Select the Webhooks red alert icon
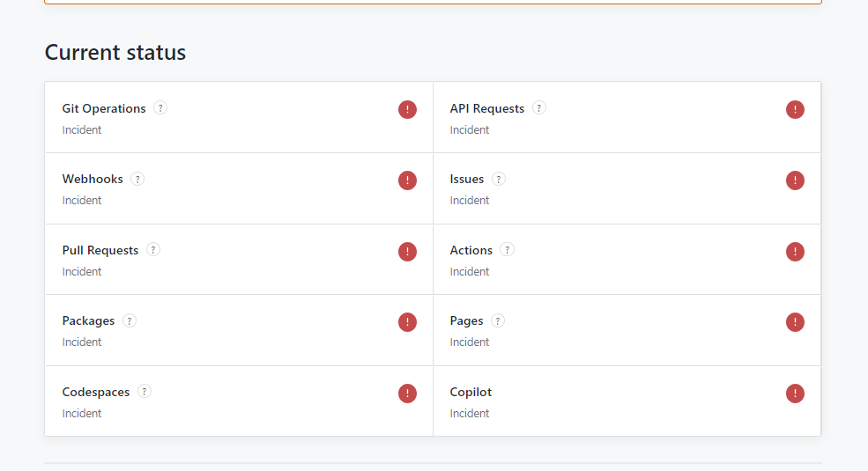This screenshot has height=471, width=868. point(407,180)
